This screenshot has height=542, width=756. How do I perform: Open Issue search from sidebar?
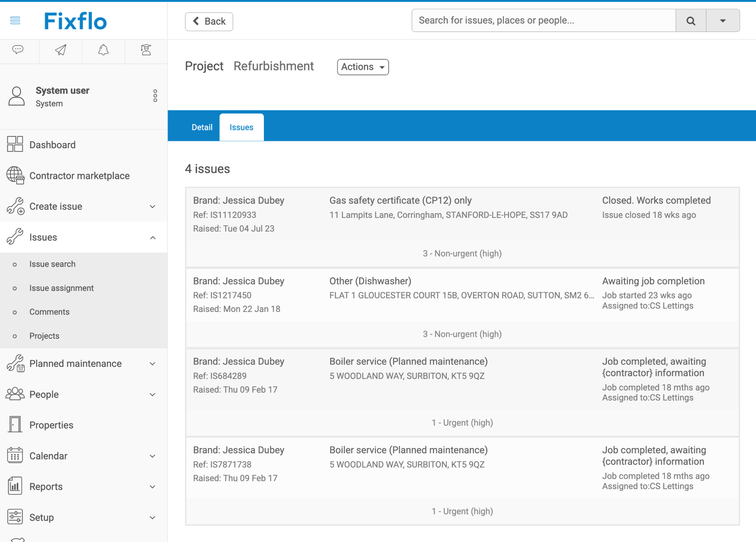pos(53,264)
